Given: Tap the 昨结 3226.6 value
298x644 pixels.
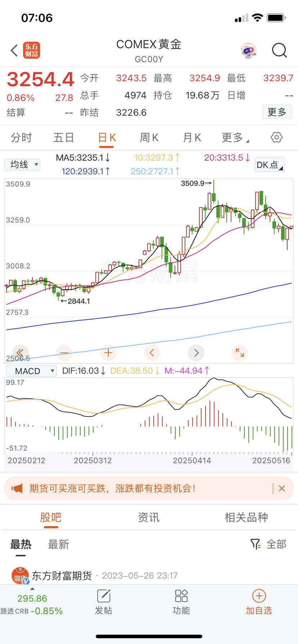Looking at the screenshot, I should click(131, 112).
